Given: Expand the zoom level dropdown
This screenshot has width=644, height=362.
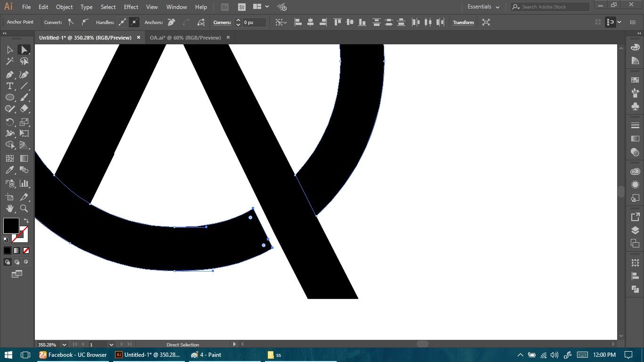Looking at the screenshot, I should (64, 345).
